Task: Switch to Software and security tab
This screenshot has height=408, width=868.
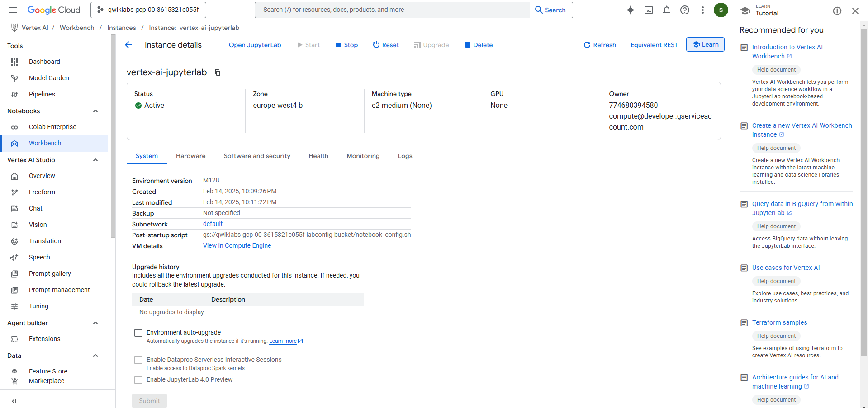Action: click(257, 156)
